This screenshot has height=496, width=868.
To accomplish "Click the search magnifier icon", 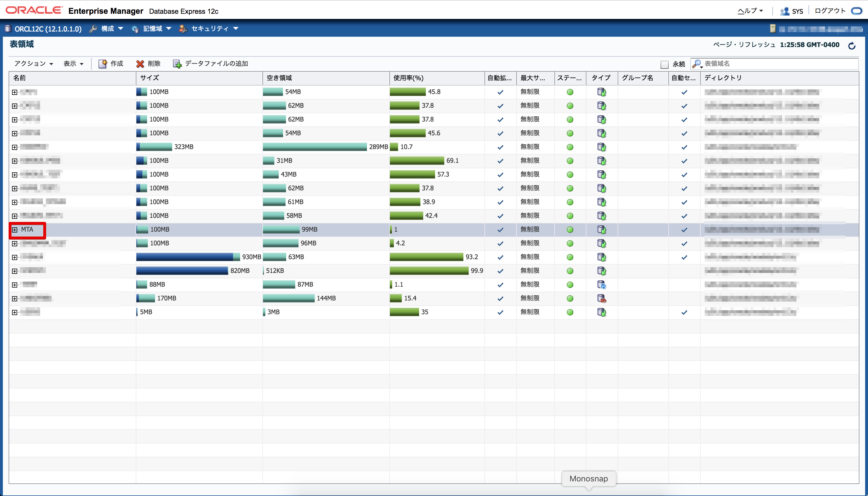I will point(697,64).
